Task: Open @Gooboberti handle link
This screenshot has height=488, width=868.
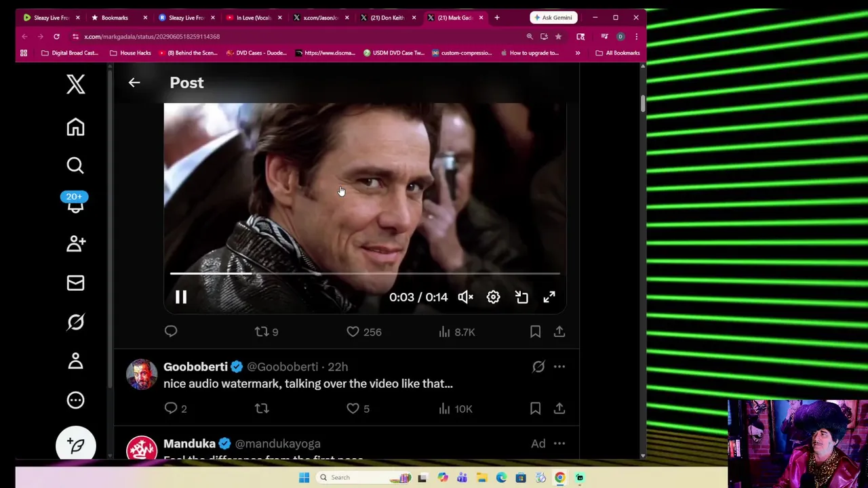Action: 282,367
